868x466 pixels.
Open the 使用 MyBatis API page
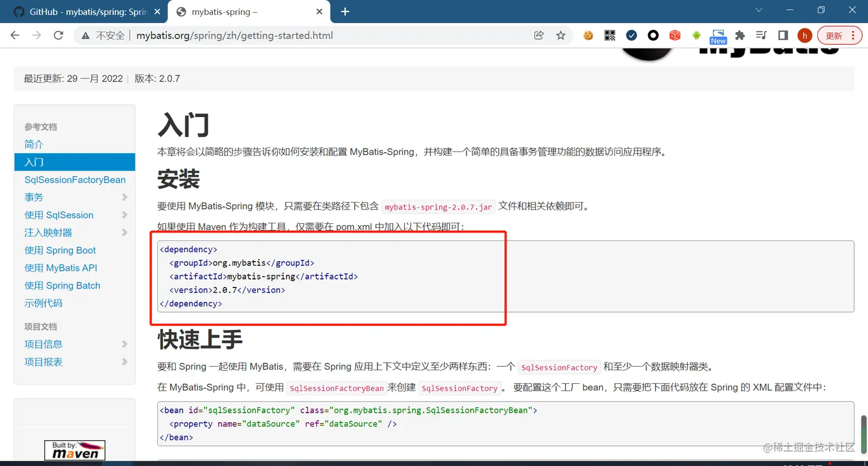(60, 268)
